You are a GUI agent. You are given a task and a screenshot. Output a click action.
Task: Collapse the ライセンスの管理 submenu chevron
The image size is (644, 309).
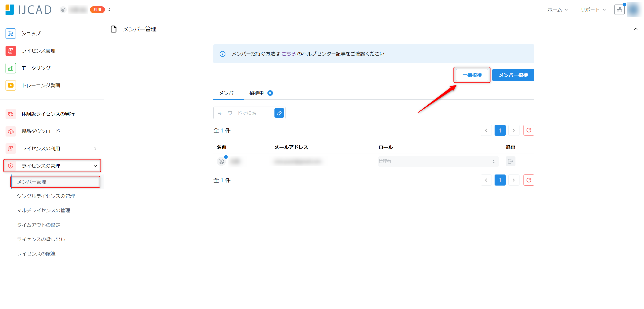pos(95,166)
